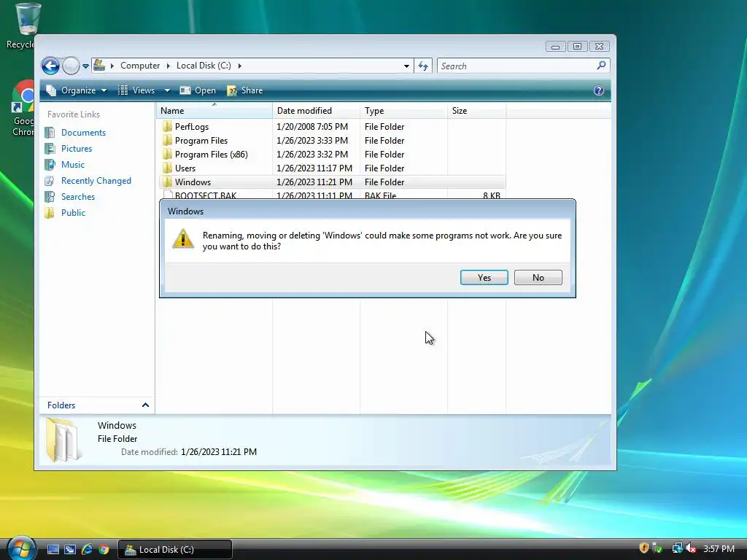Sort by Name column header
The width and height of the screenshot is (747, 560).
click(214, 111)
